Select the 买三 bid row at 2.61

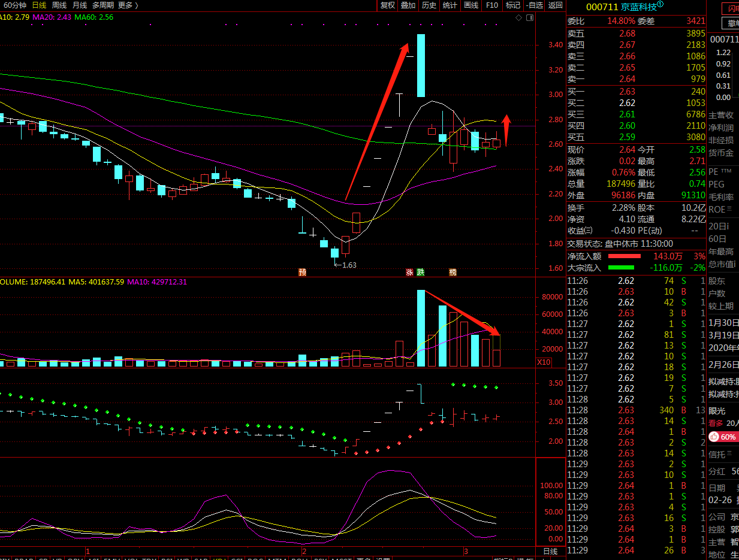point(637,114)
